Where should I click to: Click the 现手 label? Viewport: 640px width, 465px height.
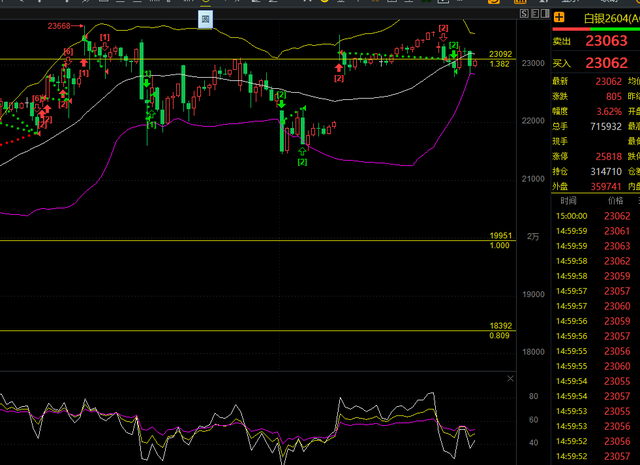(560, 141)
